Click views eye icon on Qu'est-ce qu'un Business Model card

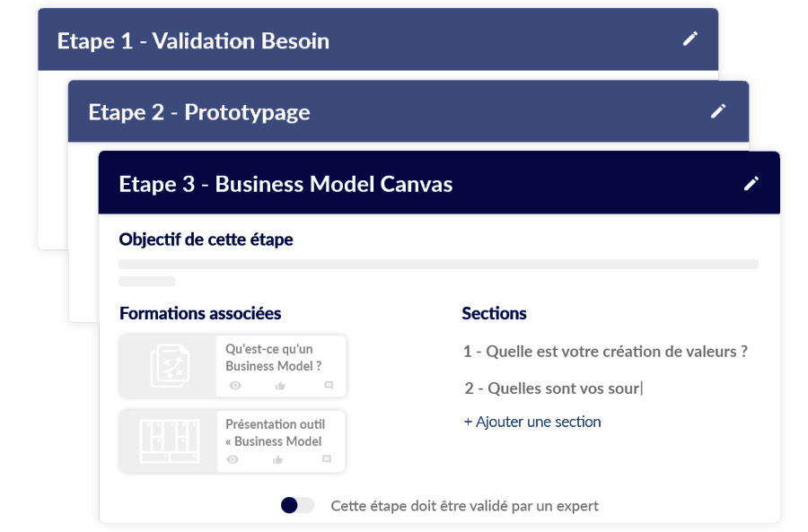click(235, 385)
